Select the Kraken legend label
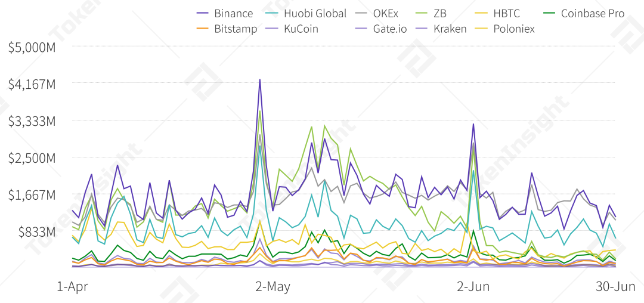This screenshot has height=303, width=644. tap(450, 29)
